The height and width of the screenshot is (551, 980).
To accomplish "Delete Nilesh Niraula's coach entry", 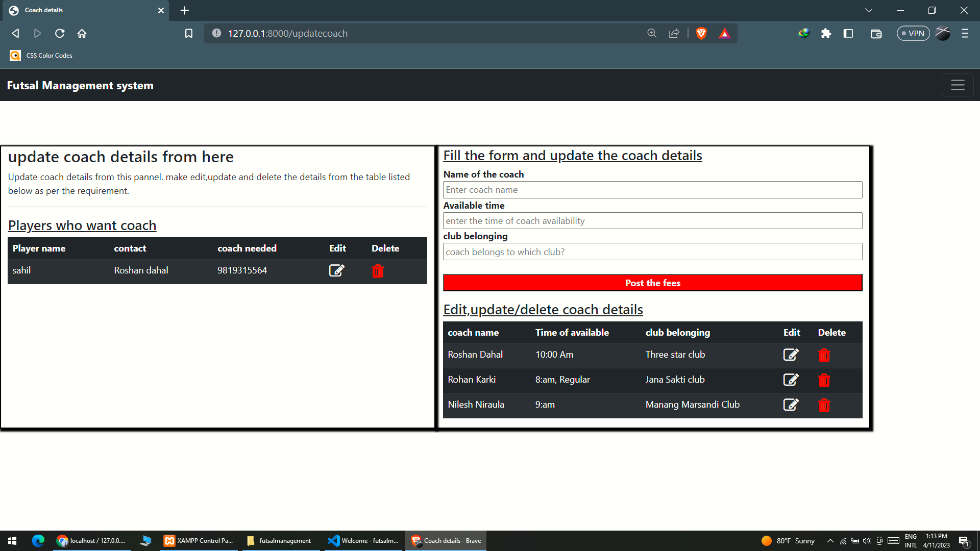I will pos(824,406).
